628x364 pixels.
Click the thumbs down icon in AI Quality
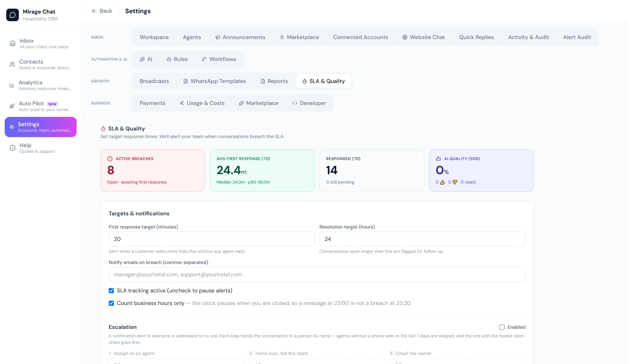click(x=455, y=182)
